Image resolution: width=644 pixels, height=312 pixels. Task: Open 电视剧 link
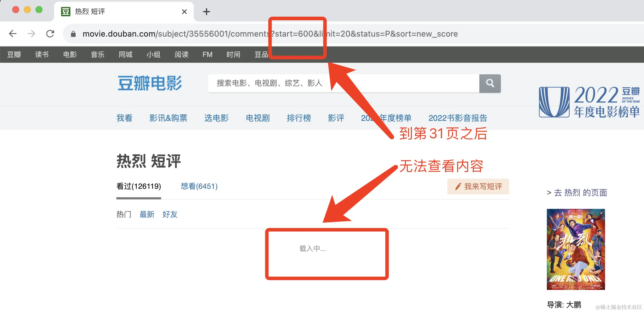(x=258, y=118)
